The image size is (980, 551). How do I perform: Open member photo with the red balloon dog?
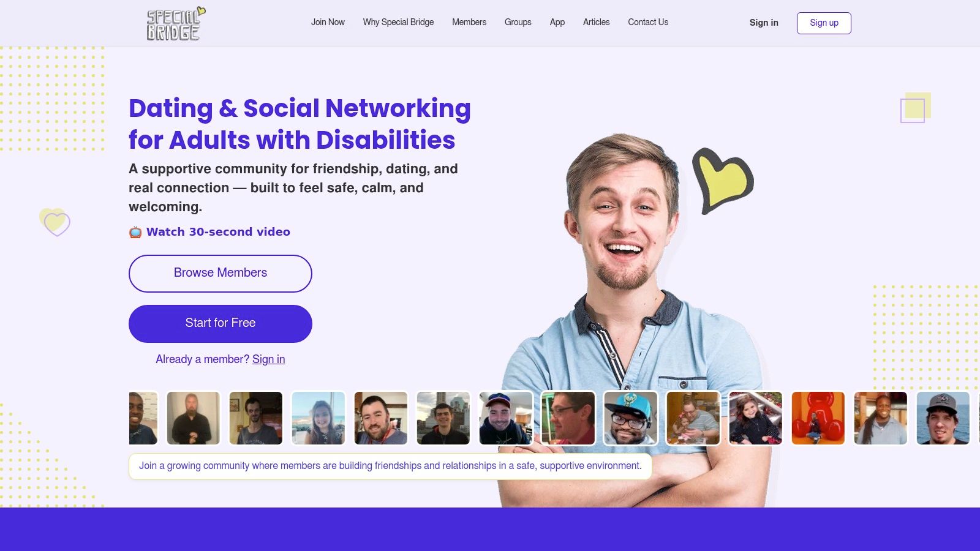pos(818,418)
